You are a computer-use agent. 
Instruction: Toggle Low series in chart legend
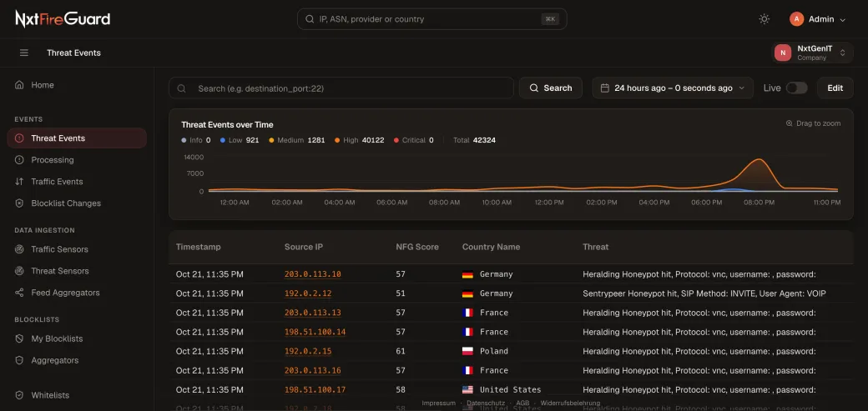pyautogui.click(x=240, y=140)
